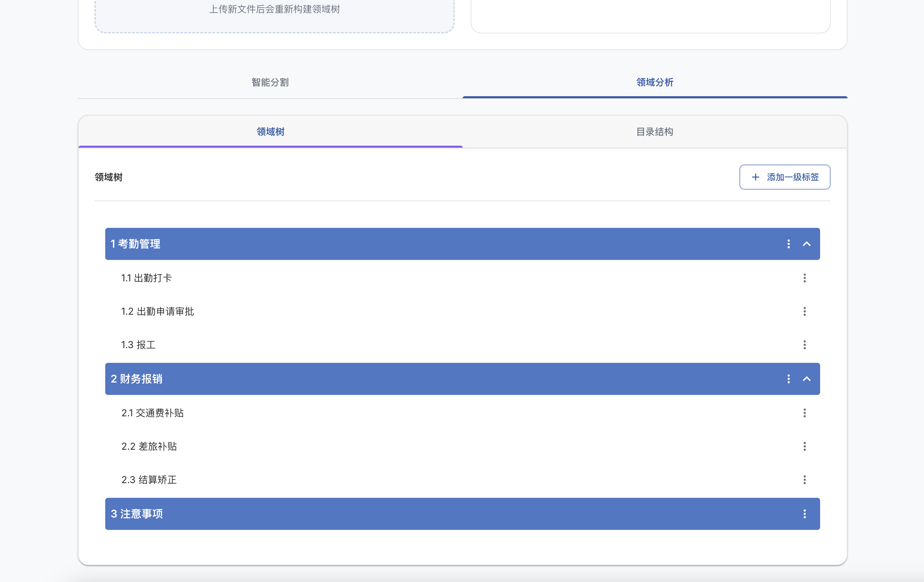
Task: Select the 1.2 出勤申请审批 tree item
Action: (157, 311)
